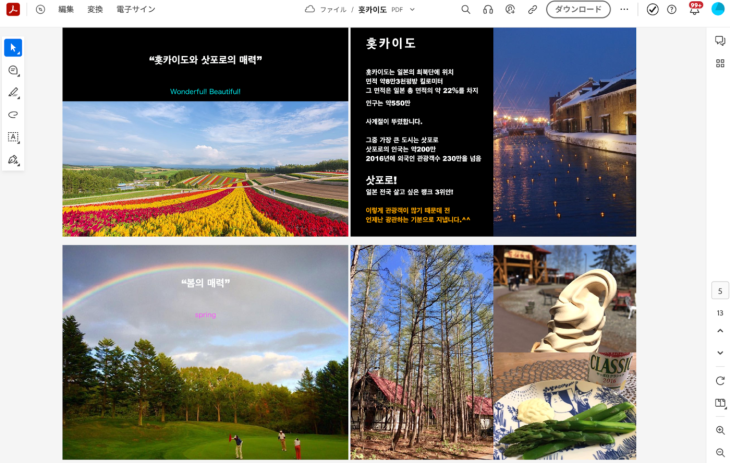Image resolution: width=730 pixels, height=463 pixels.
Task: Open the 電子サイン menu
Action: pyautogui.click(x=136, y=9)
